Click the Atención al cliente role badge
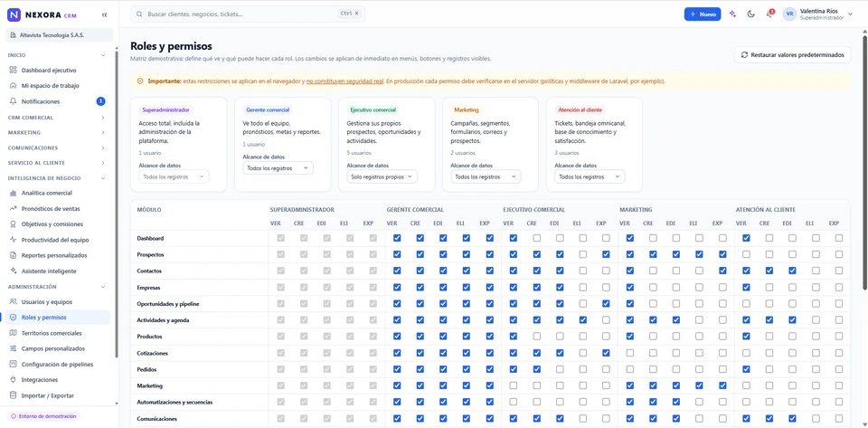The image size is (868, 428). (580, 109)
